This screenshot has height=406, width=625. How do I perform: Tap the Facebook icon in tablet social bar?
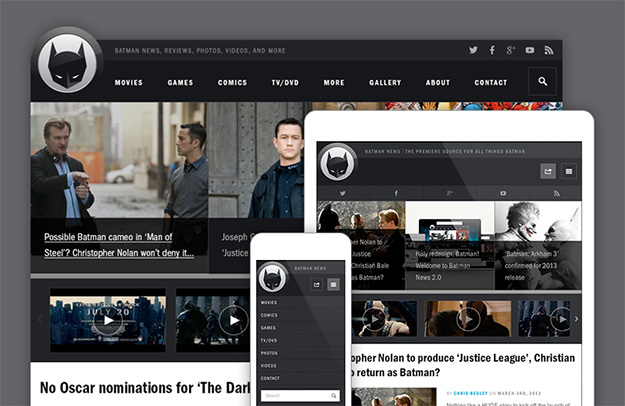396,193
